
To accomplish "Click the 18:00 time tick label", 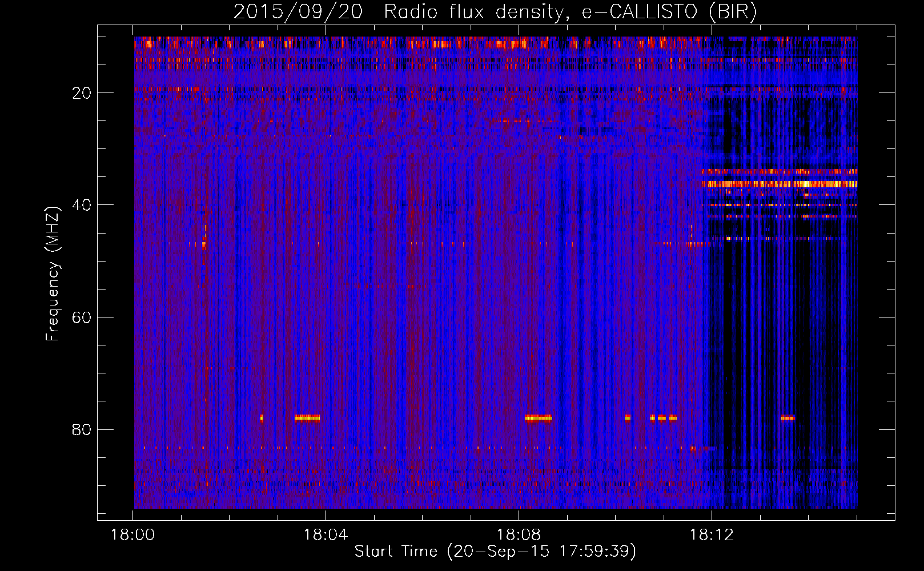I will 132,535.
